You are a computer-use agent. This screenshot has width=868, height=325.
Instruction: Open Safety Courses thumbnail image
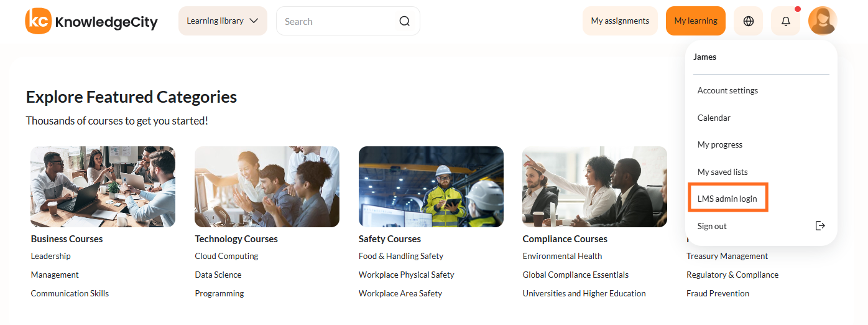tap(431, 187)
